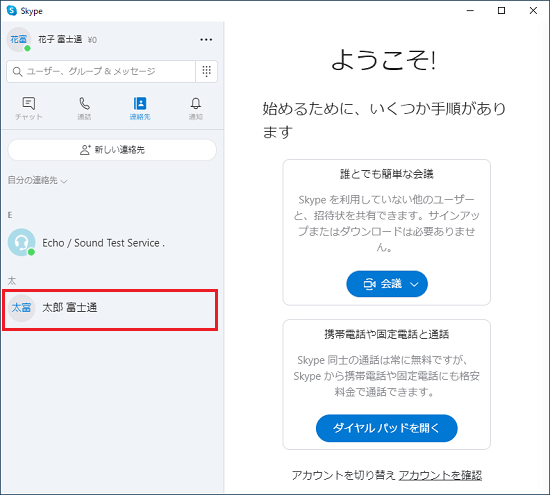Select the Echo / Sound Test Service contact

112,243
